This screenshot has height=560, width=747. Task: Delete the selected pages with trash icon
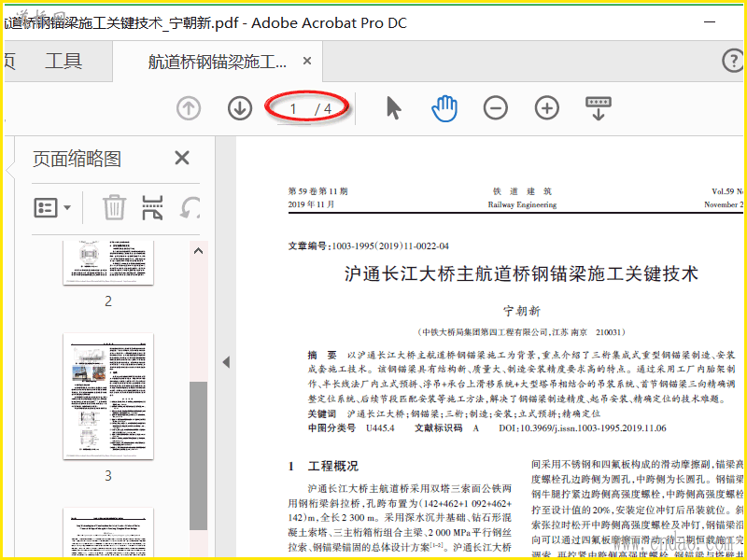coord(114,207)
